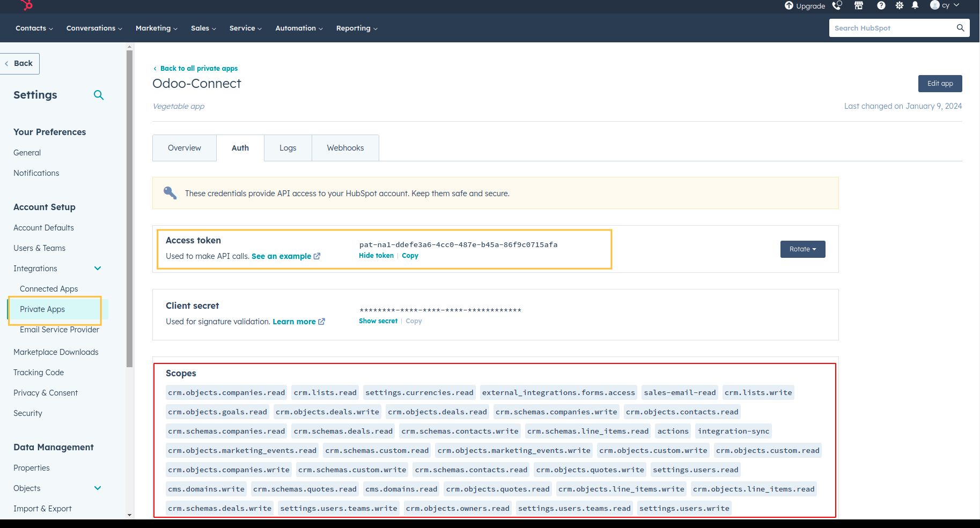The height and width of the screenshot is (528, 980).
Task: Open Users & Teams settings
Action: pos(39,248)
